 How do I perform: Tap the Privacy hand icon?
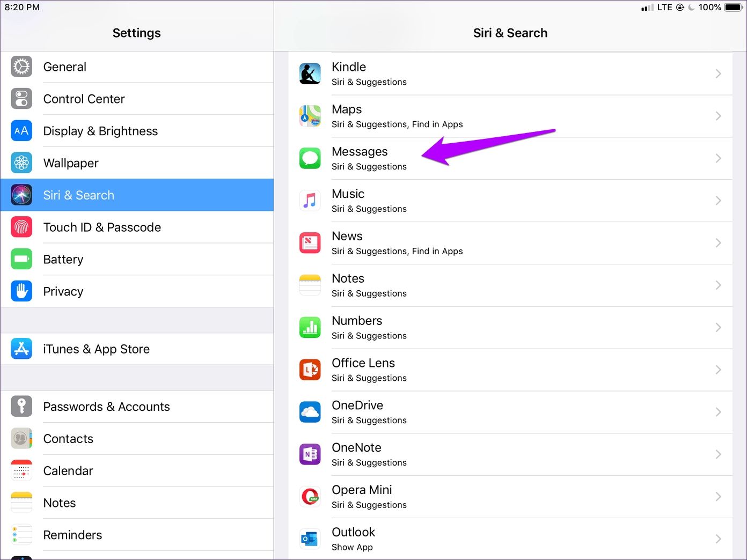pos(21,291)
